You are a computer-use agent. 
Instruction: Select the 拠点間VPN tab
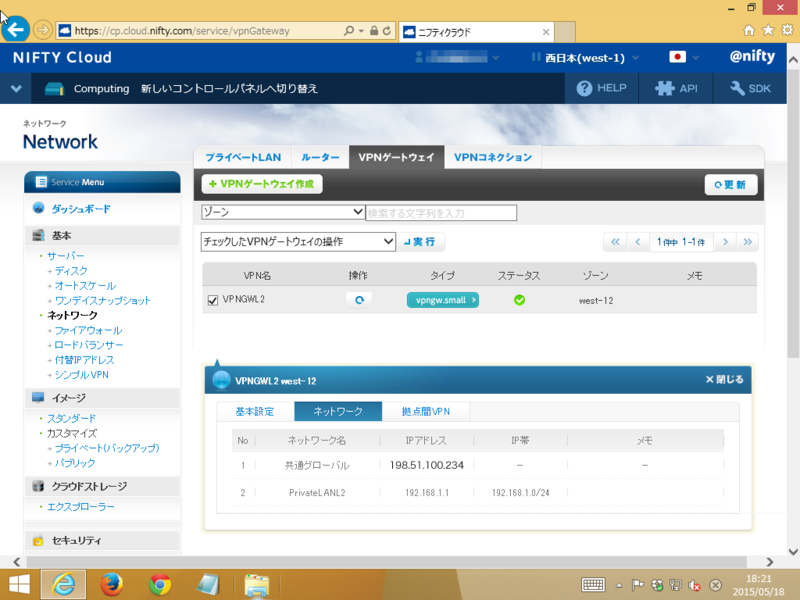pyautogui.click(x=426, y=412)
